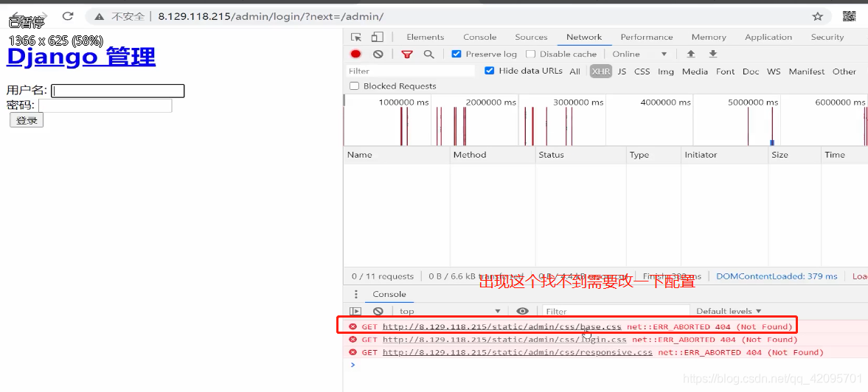Open the Application tab

768,37
